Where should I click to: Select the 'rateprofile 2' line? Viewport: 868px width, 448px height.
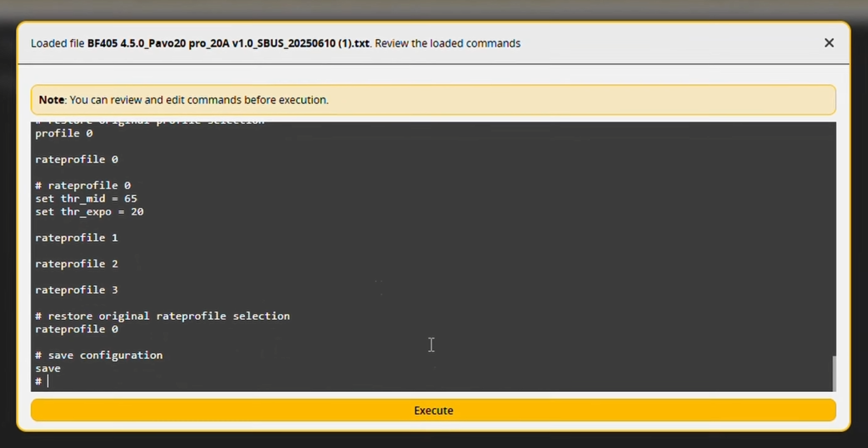[76, 264]
